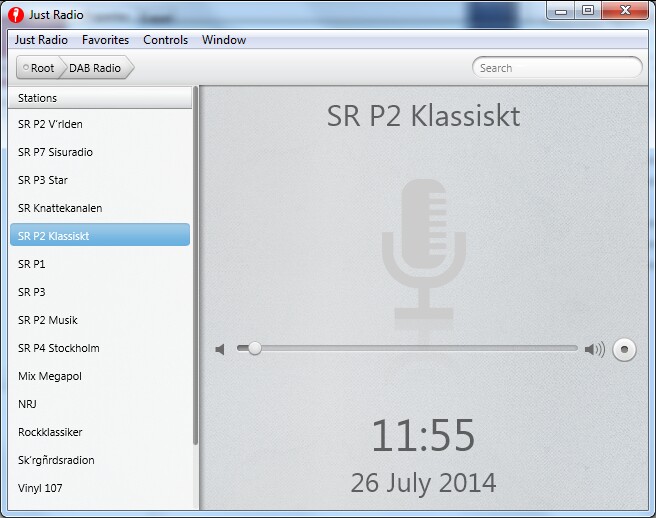Select SR Knattekanalen from the station list
The image size is (656, 518).
pyautogui.click(x=60, y=208)
